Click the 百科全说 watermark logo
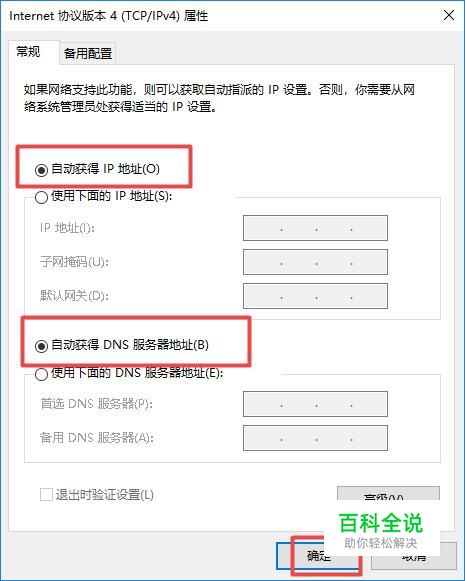465x581 pixels. 381,531
